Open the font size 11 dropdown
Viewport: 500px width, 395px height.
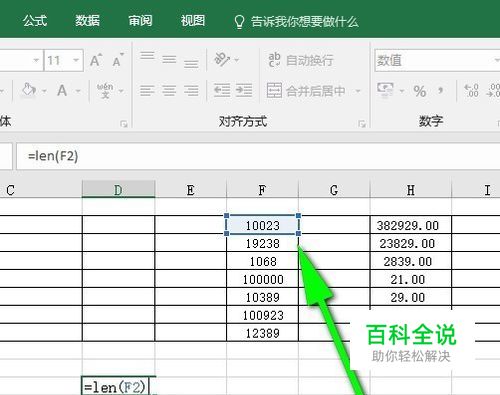click(76, 60)
